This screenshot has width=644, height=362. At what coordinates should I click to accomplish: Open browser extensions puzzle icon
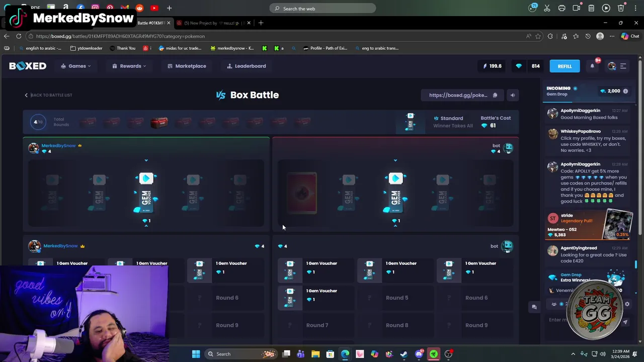pyautogui.click(x=550, y=36)
